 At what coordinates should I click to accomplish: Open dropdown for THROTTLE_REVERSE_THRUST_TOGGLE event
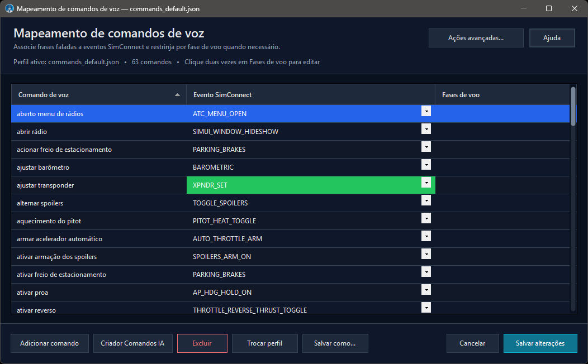point(426,308)
